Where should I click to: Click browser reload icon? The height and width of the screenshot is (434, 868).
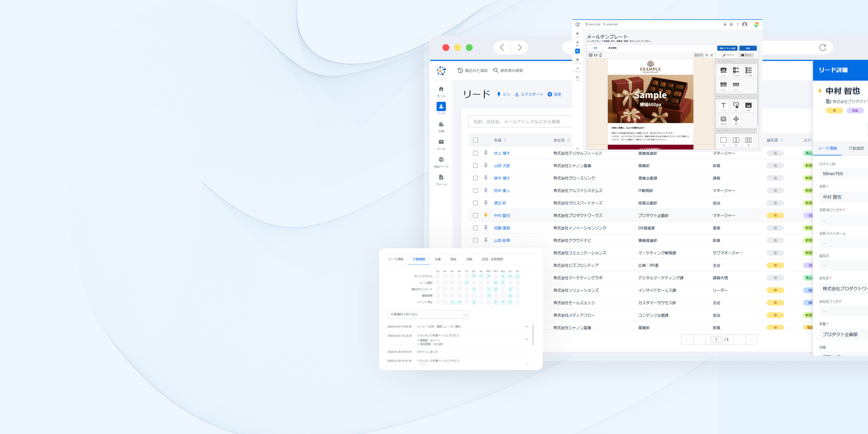[x=822, y=48]
